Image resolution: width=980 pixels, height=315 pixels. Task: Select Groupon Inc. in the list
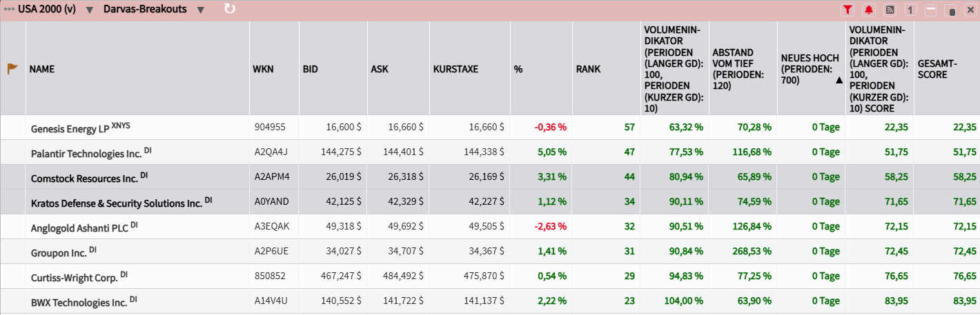pos(490,252)
